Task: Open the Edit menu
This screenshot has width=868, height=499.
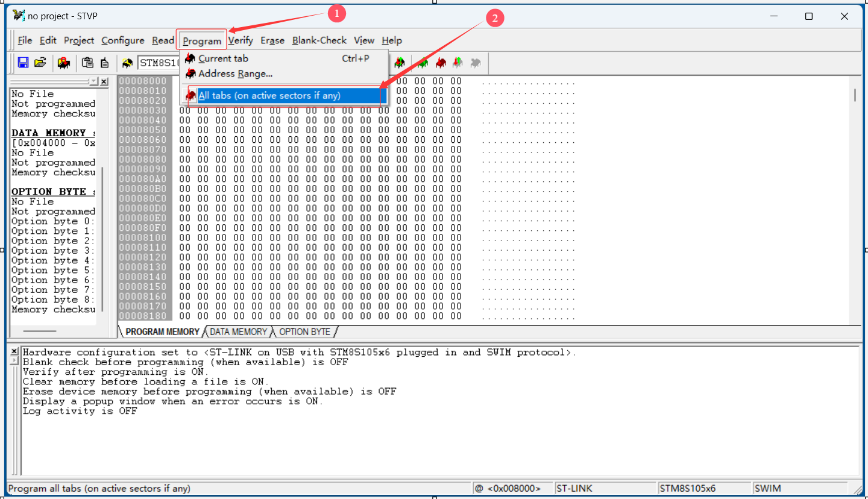Action: click(48, 40)
